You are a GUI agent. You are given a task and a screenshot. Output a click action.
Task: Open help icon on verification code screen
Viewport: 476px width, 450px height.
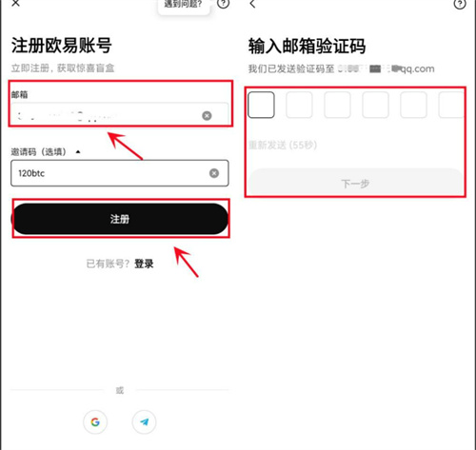[x=460, y=4]
